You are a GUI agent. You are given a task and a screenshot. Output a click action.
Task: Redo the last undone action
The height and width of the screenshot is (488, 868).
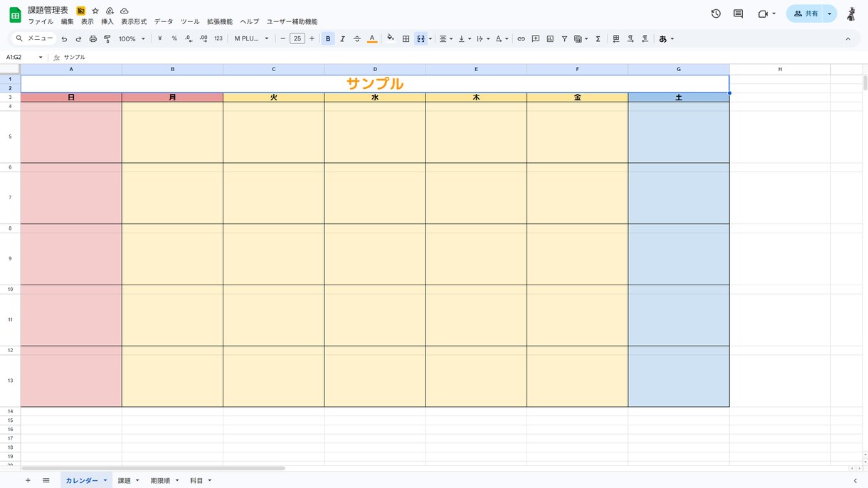(78, 39)
